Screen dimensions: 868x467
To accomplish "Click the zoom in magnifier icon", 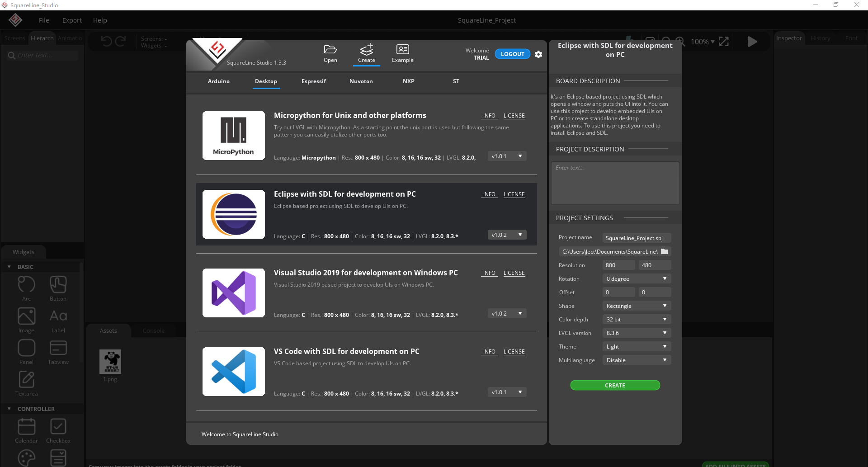I will (x=680, y=42).
